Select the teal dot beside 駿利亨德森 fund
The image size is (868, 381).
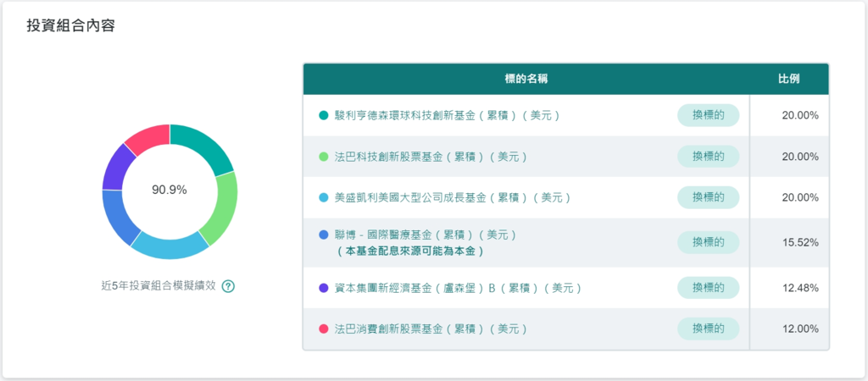click(x=324, y=116)
